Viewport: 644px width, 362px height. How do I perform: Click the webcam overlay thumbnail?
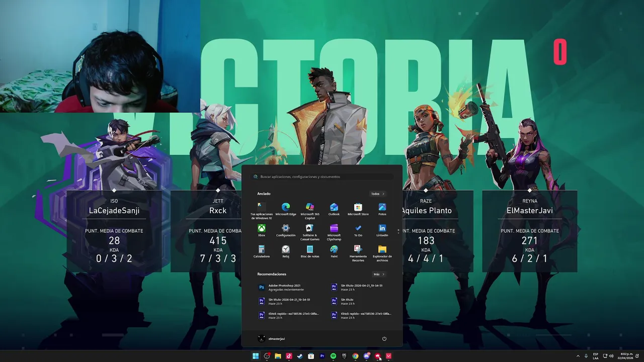tap(100, 56)
